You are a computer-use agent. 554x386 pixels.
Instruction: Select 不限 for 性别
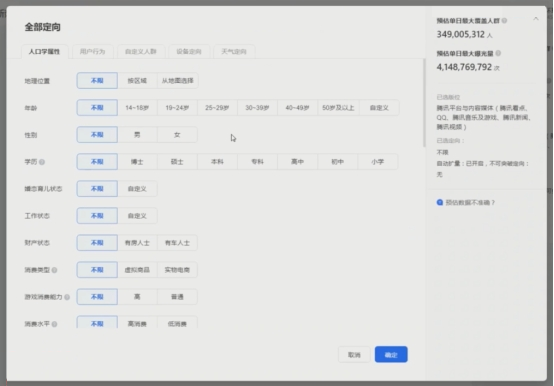tap(97, 135)
